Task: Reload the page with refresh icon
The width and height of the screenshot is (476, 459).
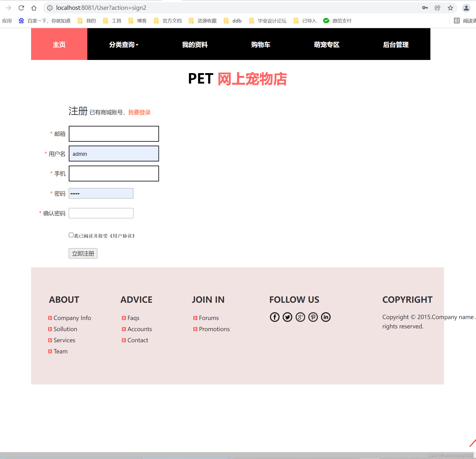Action: point(21,8)
